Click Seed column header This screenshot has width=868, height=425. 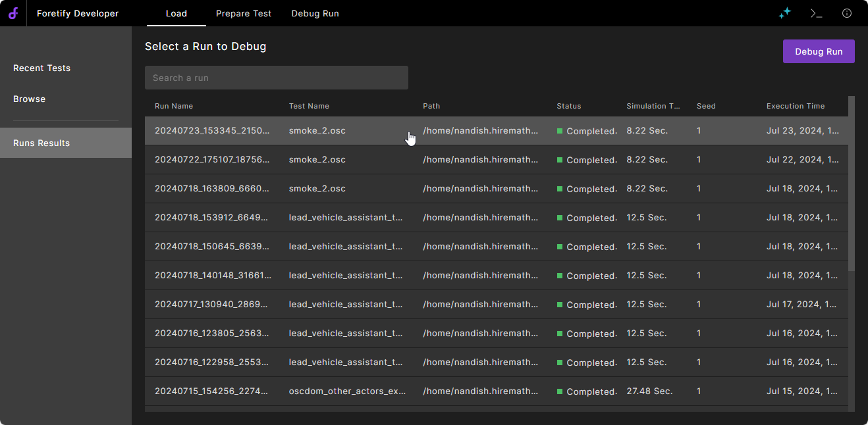tap(706, 106)
